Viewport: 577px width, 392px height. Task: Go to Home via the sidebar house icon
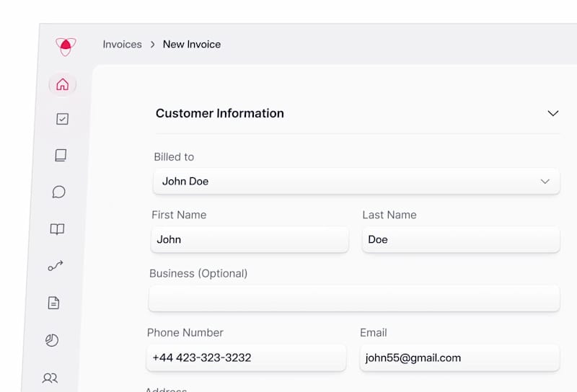62,84
